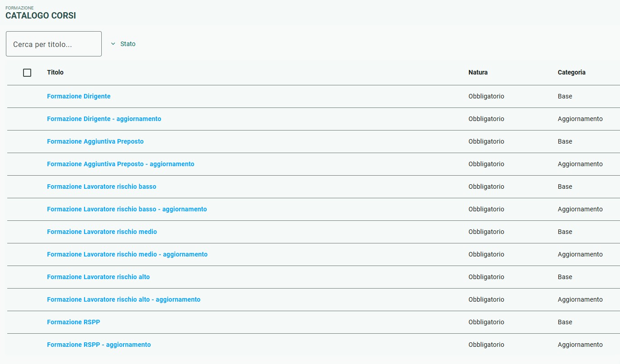620x364 pixels.
Task: Select Aggiornamento cell in Lavoratore rischio medio - aggiornamento row
Action: click(580, 254)
